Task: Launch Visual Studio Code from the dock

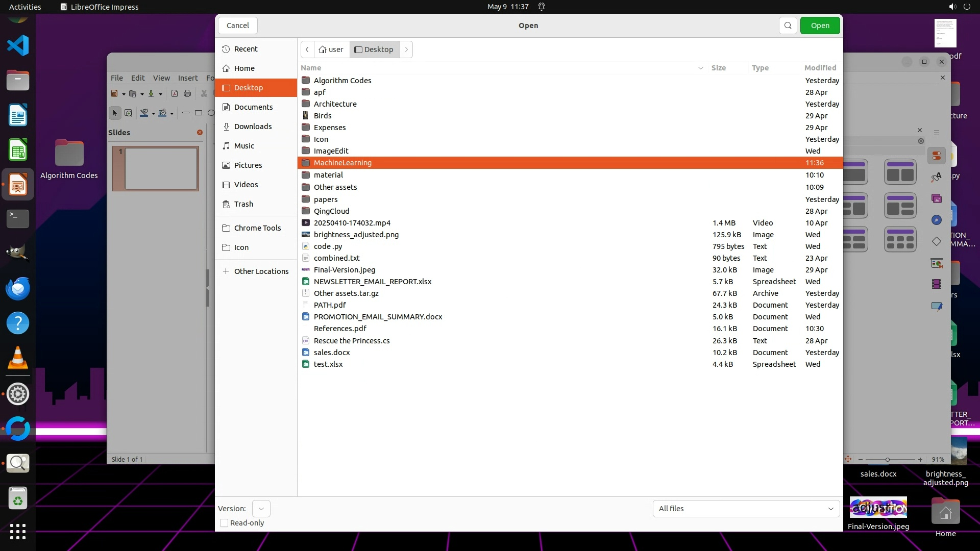Action: point(18,45)
